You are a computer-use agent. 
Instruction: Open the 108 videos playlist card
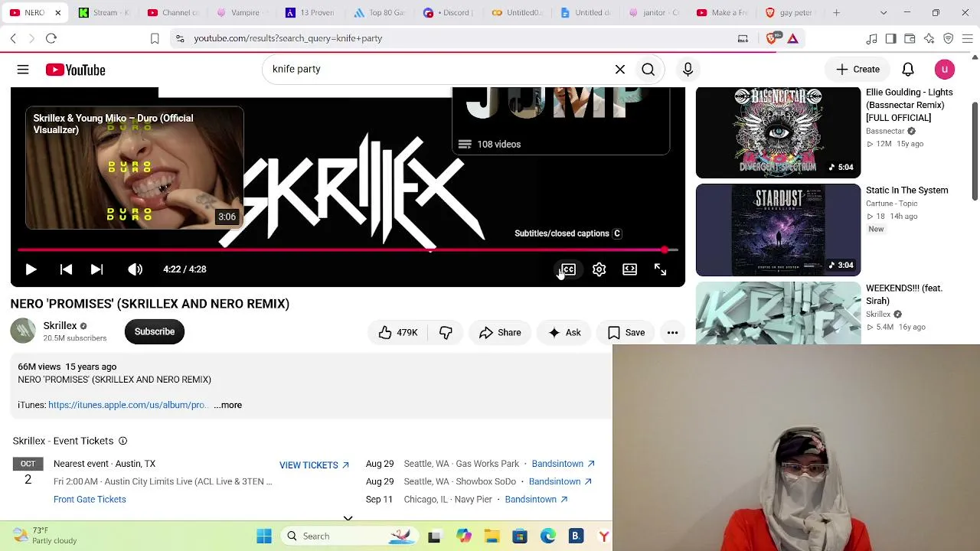pyautogui.click(x=561, y=122)
